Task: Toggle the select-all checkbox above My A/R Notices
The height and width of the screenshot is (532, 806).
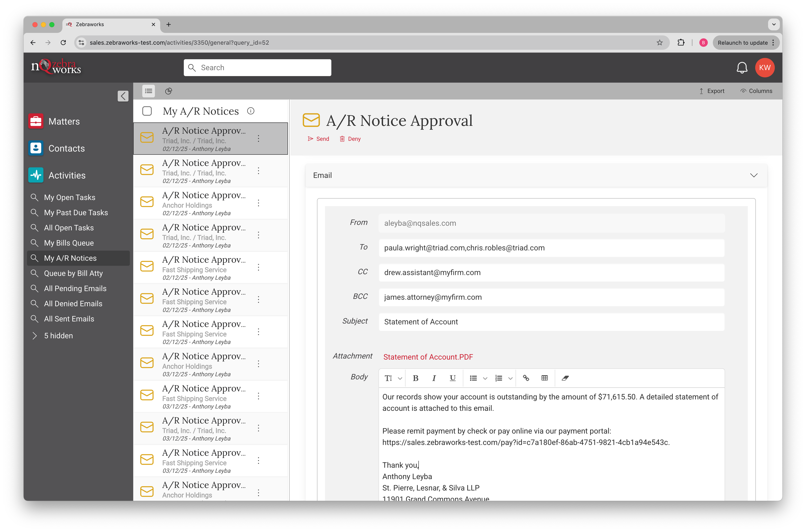Action: coord(147,111)
